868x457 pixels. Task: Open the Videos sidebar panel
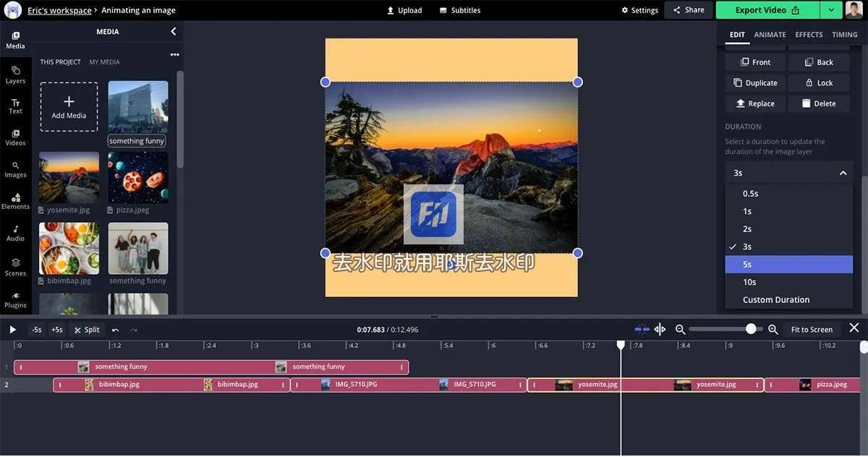point(15,137)
